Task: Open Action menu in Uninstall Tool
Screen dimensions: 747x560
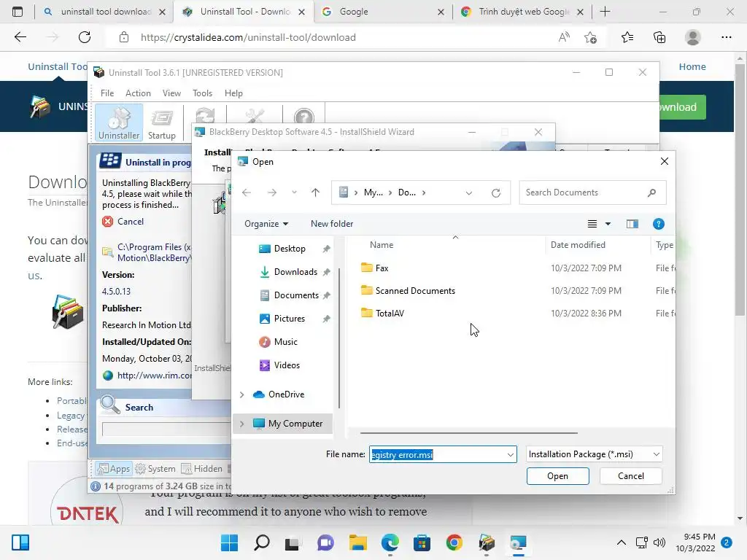Action: pyautogui.click(x=138, y=93)
